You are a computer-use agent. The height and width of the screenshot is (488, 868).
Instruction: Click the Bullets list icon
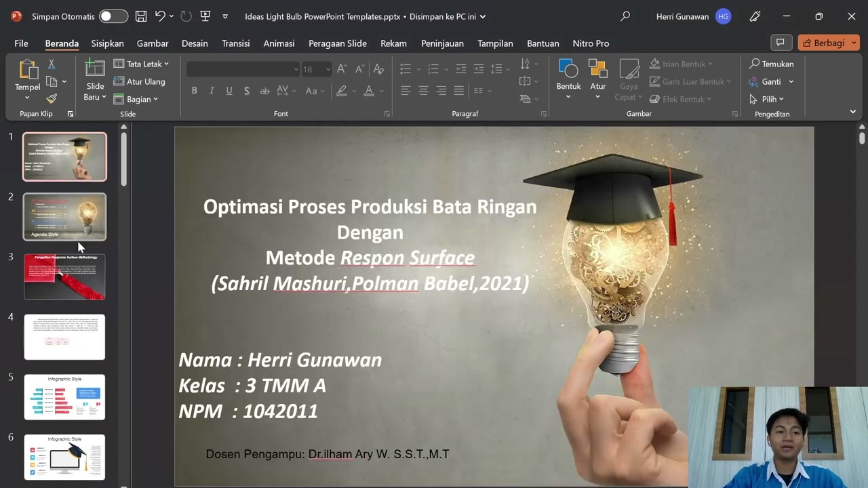(x=406, y=69)
